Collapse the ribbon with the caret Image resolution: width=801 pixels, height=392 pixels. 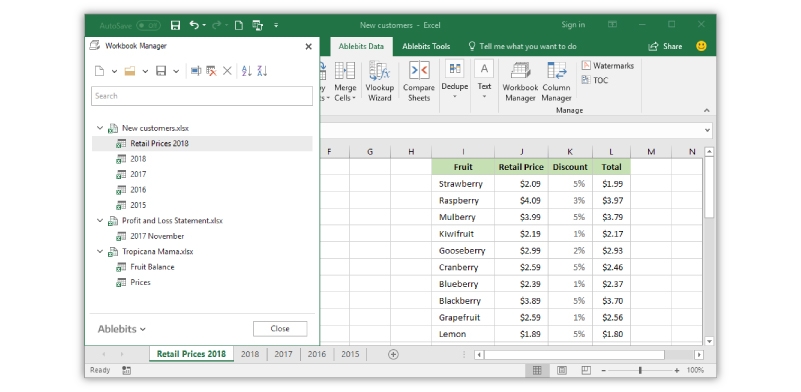[707, 110]
